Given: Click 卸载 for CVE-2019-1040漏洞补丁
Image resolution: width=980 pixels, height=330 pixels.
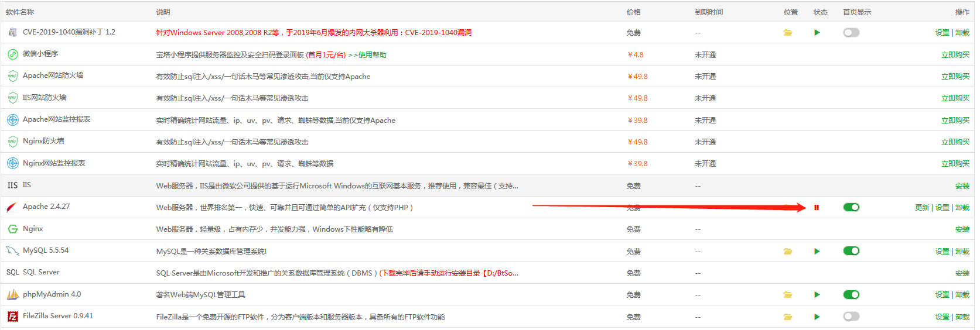Looking at the screenshot, I should tap(962, 33).
